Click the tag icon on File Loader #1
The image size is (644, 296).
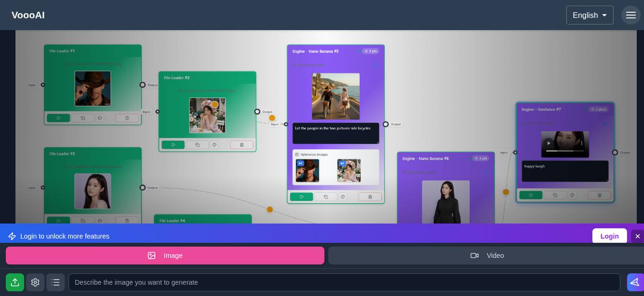click(x=100, y=118)
